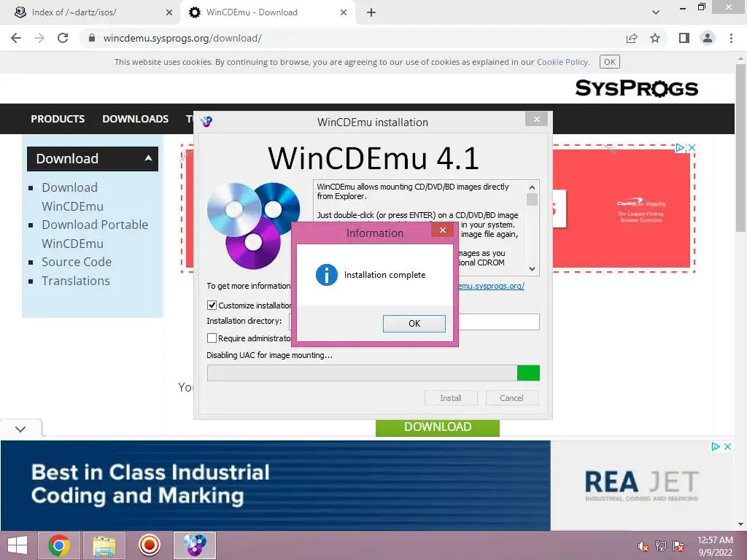Open Chrome three-dot menu
Viewport: 747px width, 560px height.
click(x=731, y=38)
